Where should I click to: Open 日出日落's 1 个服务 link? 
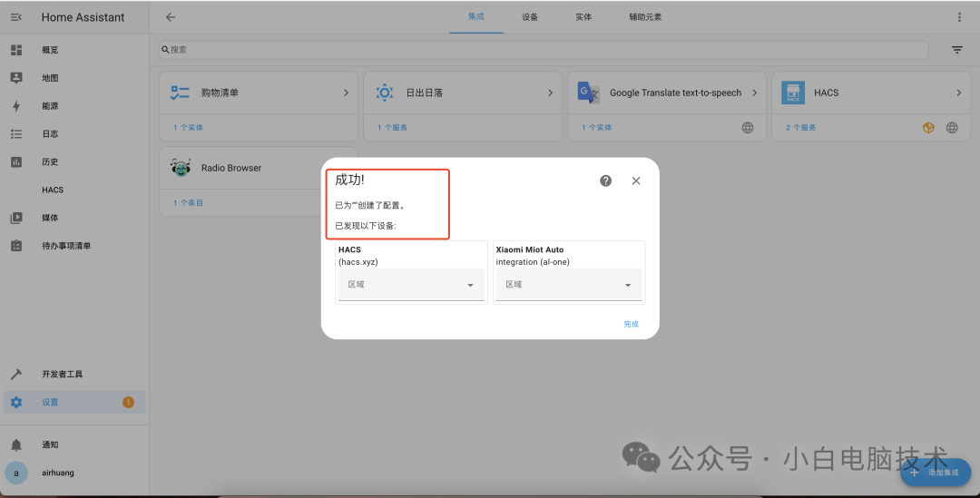(x=393, y=128)
